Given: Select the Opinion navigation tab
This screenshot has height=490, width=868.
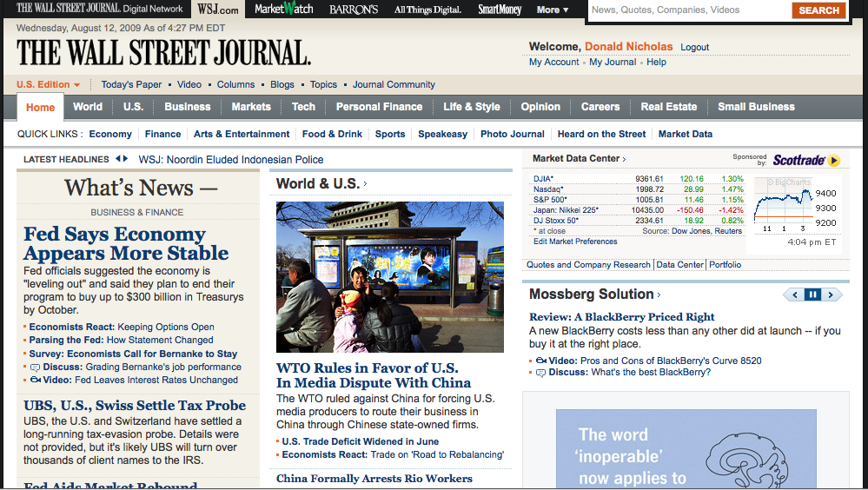Looking at the screenshot, I should [x=540, y=107].
